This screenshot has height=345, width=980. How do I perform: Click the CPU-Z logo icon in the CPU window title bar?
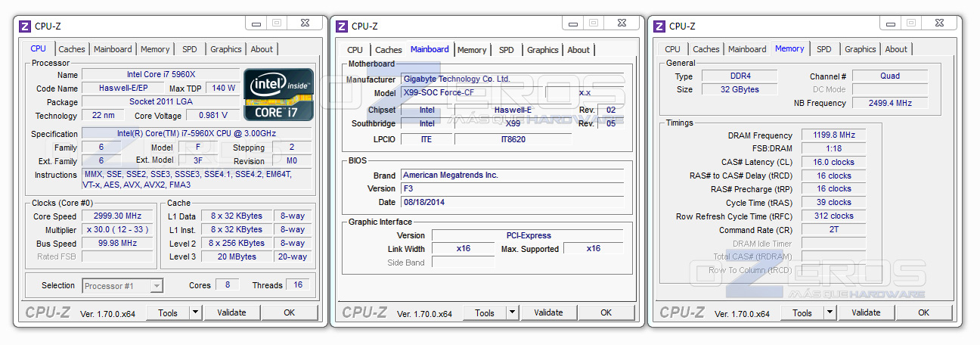click(x=25, y=26)
